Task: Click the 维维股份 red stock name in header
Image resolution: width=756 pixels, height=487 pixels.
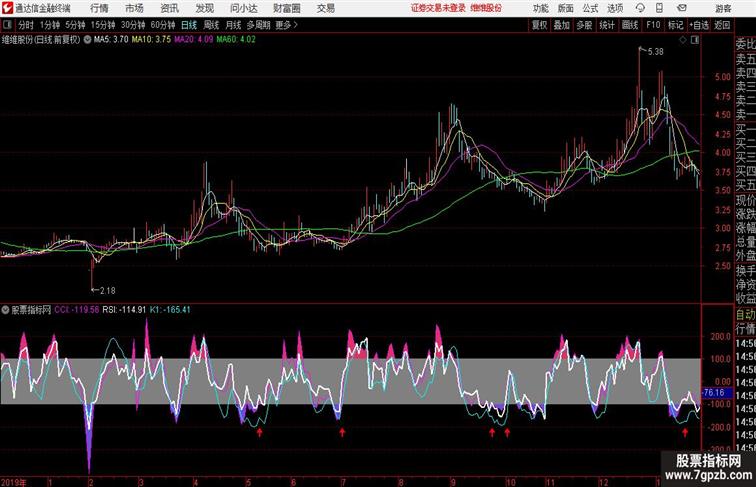Action: (x=486, y=8)
